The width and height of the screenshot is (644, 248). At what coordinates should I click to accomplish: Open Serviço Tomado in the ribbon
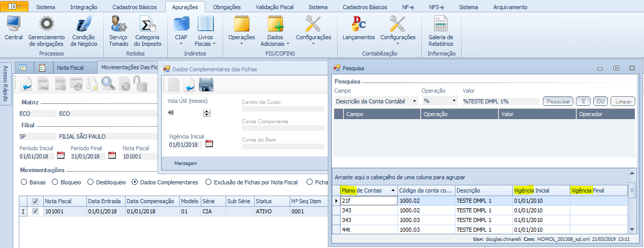[x=118, y=24]
